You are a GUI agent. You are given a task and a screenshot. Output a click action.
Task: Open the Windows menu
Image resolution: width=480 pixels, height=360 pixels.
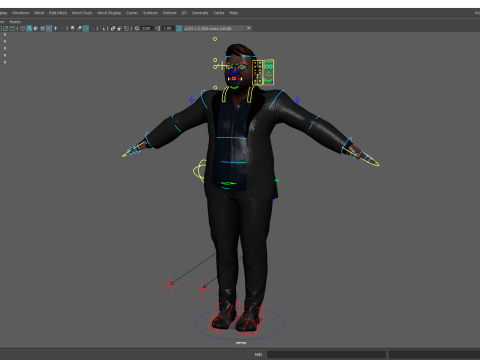[21, 13]
